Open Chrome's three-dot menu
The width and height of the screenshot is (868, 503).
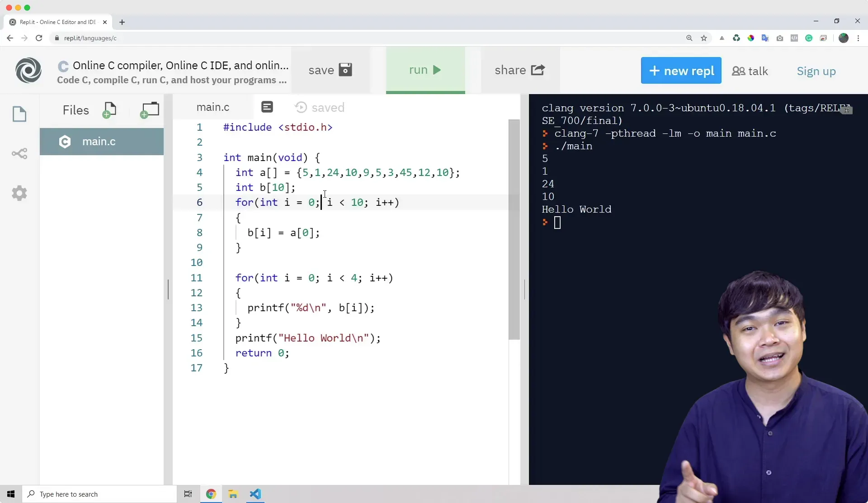pos(859,38)
